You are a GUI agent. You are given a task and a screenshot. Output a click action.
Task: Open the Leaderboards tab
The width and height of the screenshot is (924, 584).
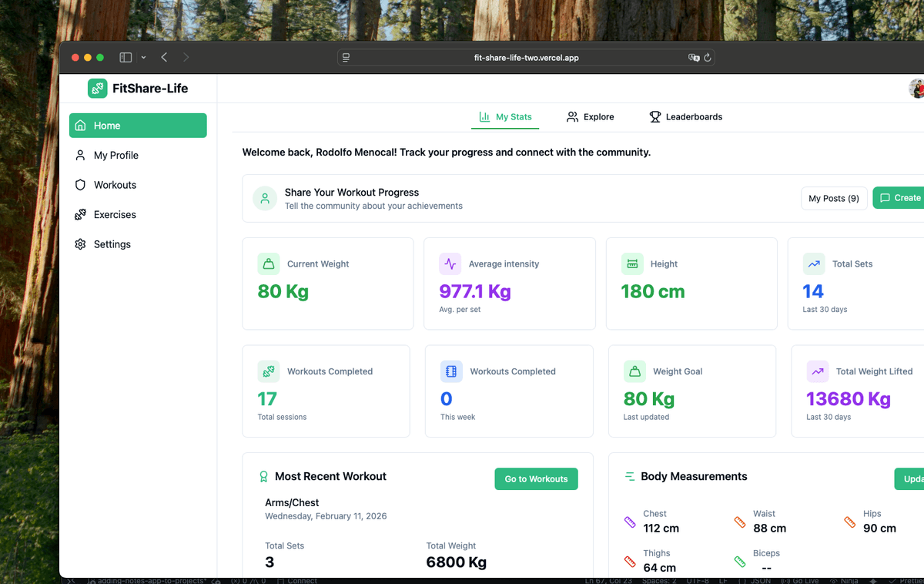coord(685,116)
